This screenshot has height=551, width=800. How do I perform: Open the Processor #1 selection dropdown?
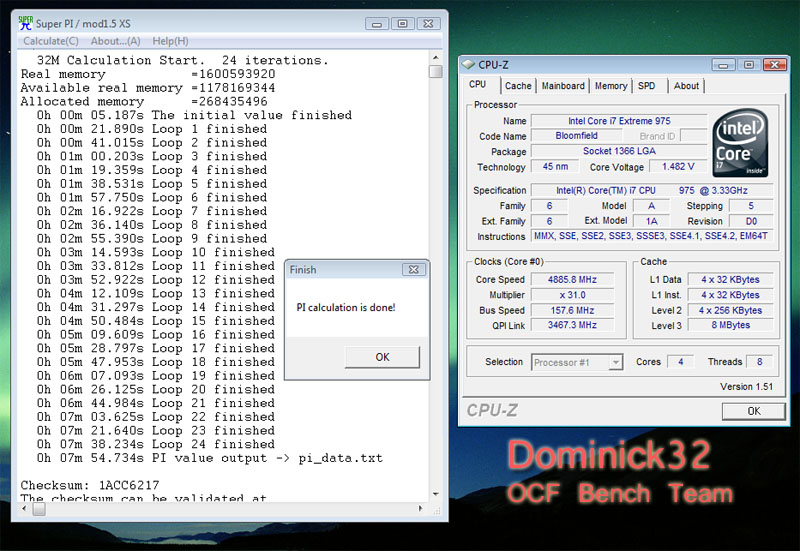(x=577, y=362)
